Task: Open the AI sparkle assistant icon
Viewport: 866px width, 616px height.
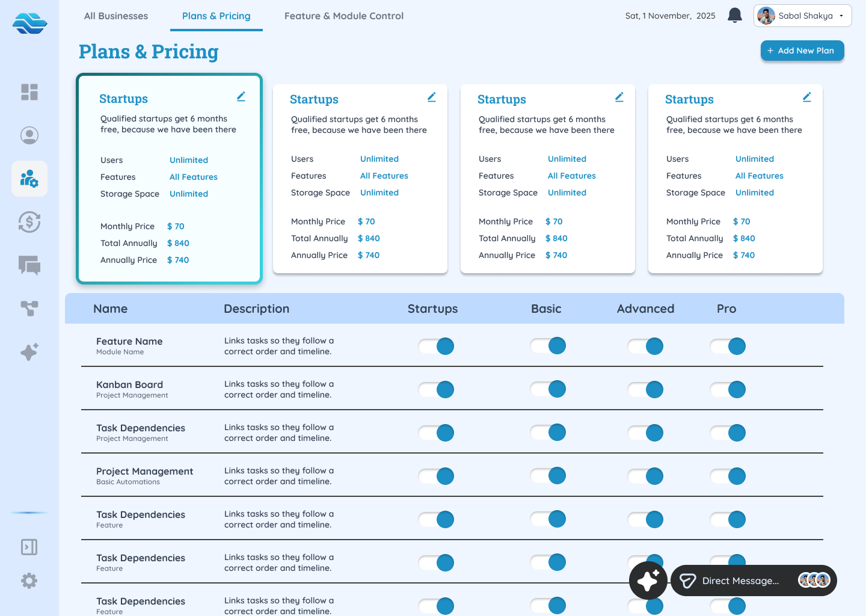Action: (29, 352)
